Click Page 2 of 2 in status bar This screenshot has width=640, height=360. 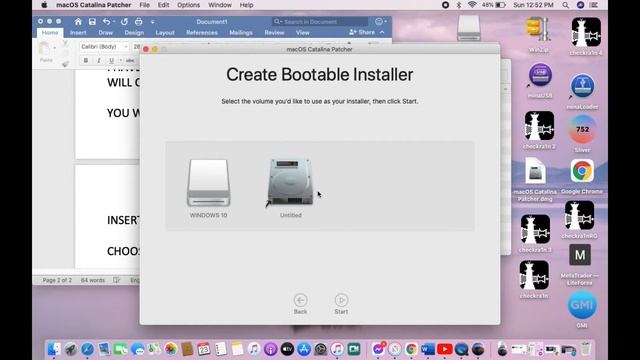[57, 280]
